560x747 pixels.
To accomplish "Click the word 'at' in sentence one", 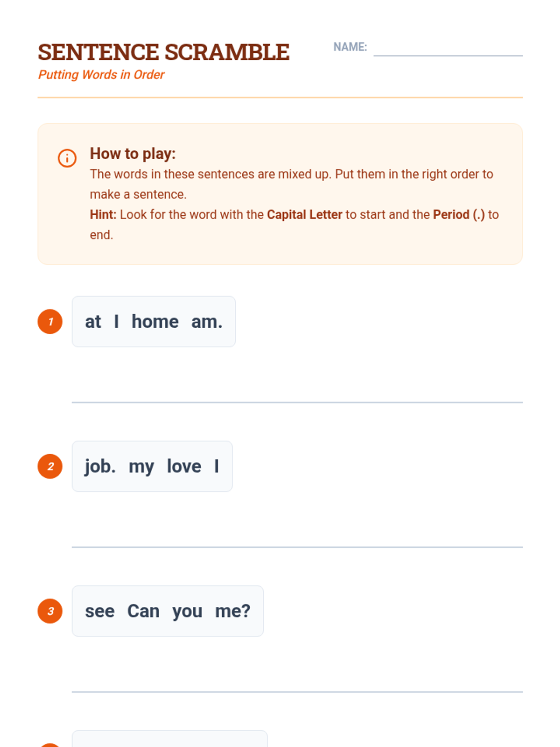I will [x=93, y=322].
